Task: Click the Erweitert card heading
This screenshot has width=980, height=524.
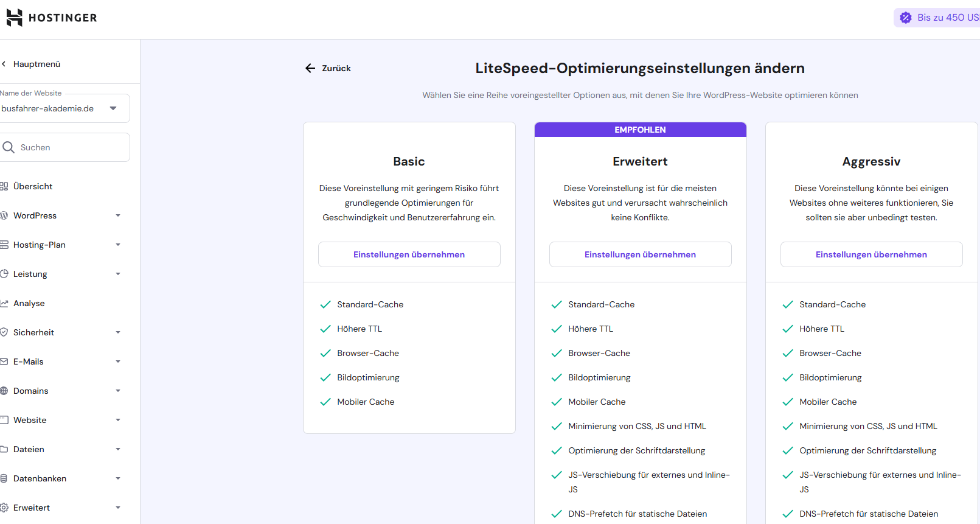Action: [641, 161]
